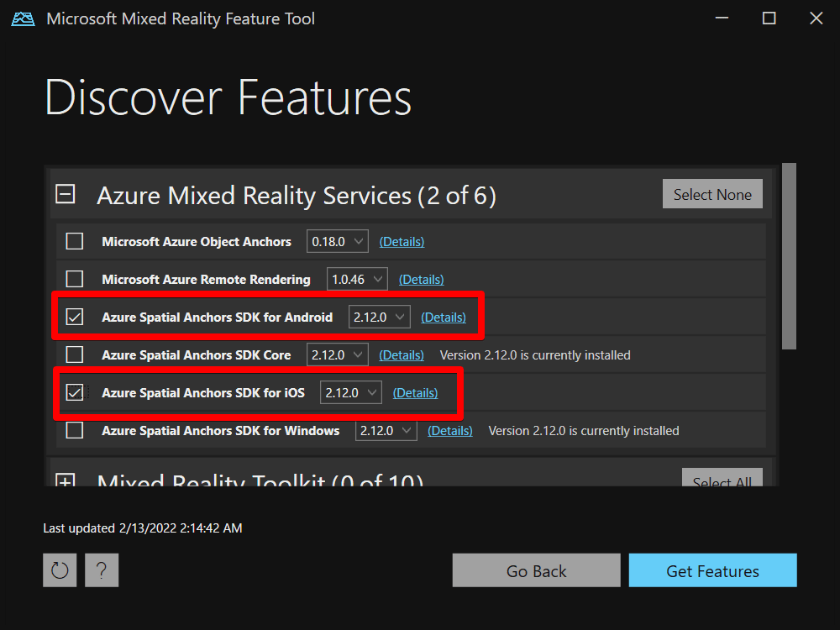
Task: Click SDK Core 'currently installed' status text
Action: 535,355
